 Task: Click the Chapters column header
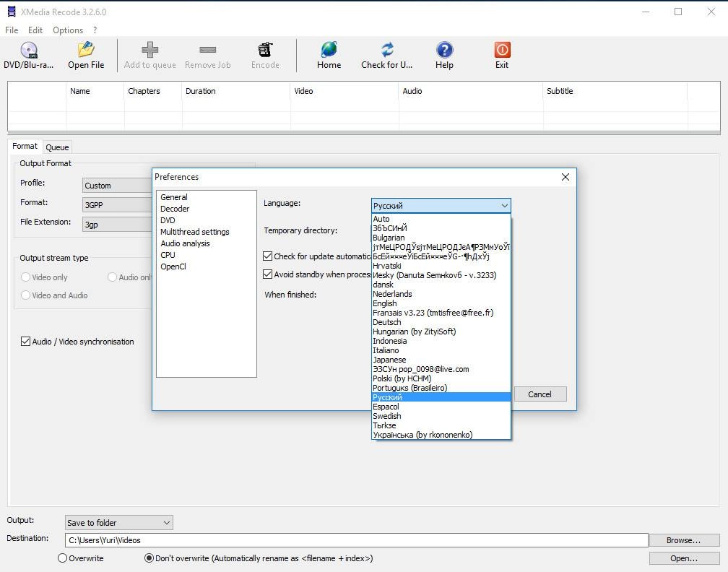click(153, 91)
